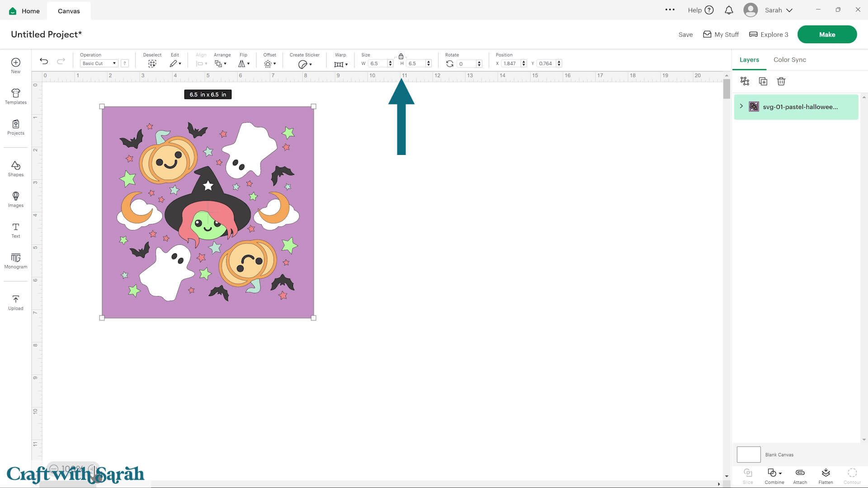Open the Shapes tool in sidebar
868x488 pixels.
[15, 168]
